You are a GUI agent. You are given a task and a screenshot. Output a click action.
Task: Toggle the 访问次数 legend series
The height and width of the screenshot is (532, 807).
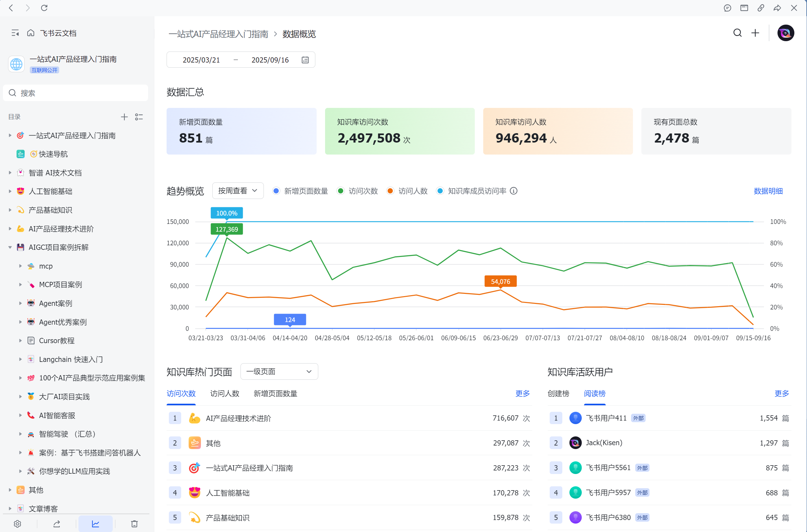point(357,191)
